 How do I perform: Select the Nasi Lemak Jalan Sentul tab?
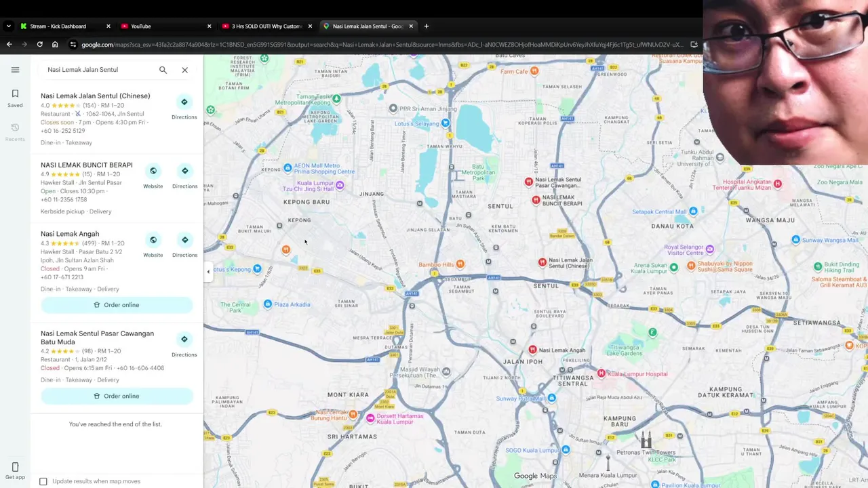(x=368, y=26)
